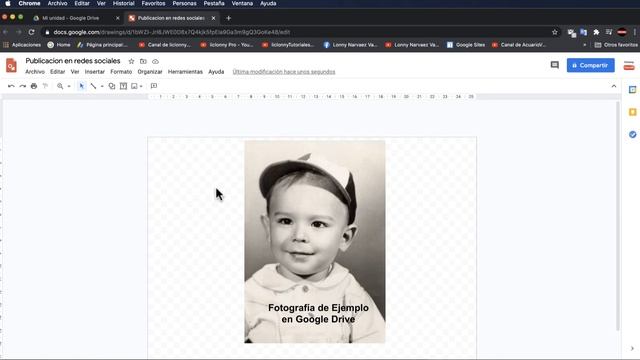640x360 pixels.
Task: Open a new Chrome tab
Action: coord(229,18)
